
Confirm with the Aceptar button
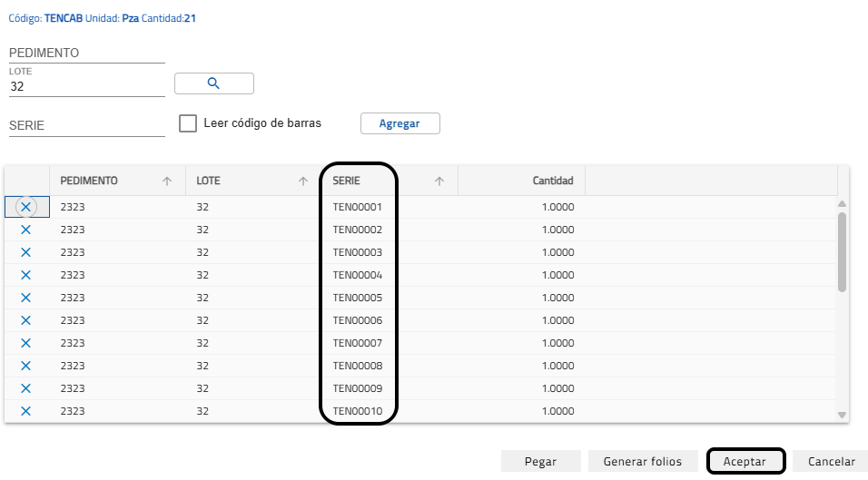pos(745,461)
